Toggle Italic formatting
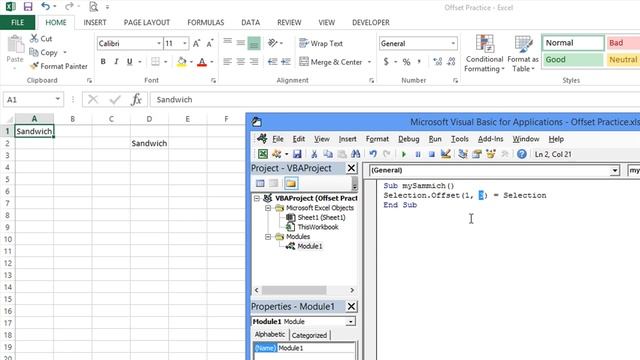The image size is (640, 360). tap(116, 62)
